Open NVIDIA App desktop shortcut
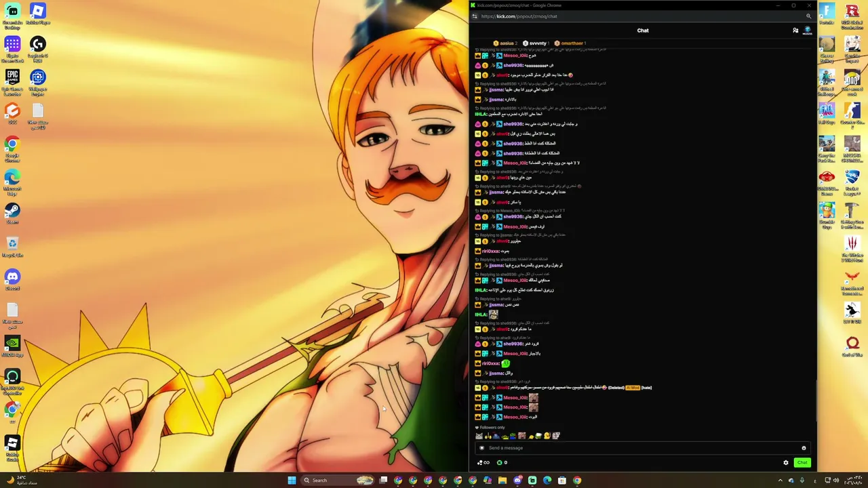 click(12, 346)
